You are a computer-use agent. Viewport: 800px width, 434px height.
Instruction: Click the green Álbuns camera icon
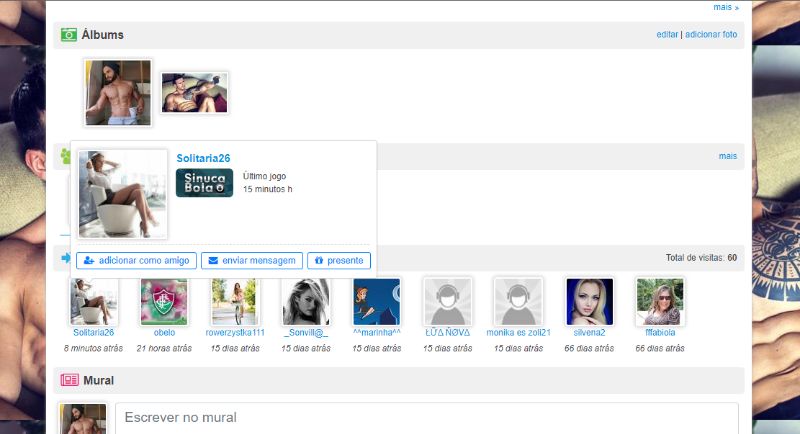pos(69,35)
